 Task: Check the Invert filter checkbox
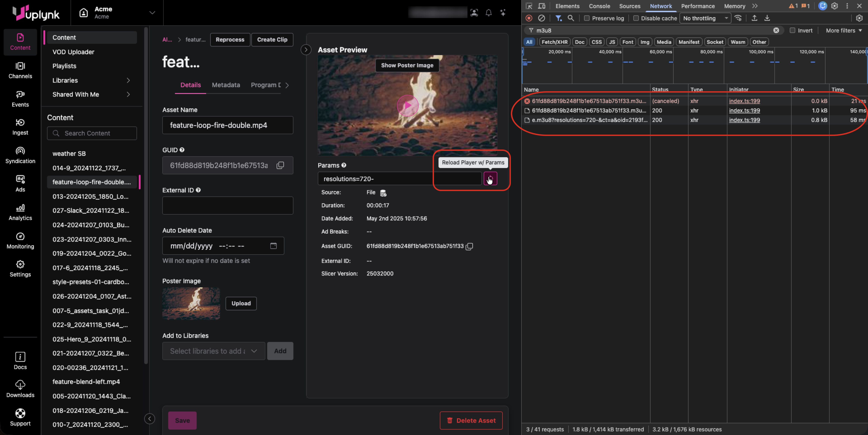792,30
